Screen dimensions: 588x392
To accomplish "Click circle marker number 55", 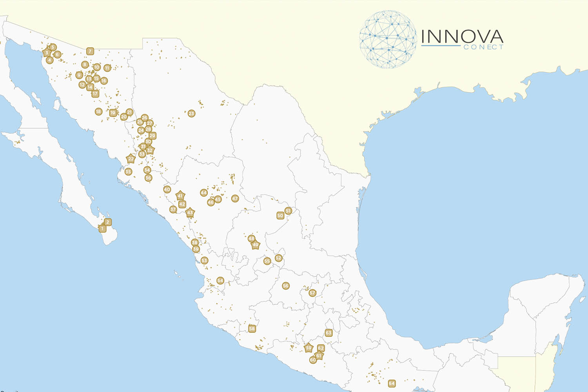I will pos(267,261).
